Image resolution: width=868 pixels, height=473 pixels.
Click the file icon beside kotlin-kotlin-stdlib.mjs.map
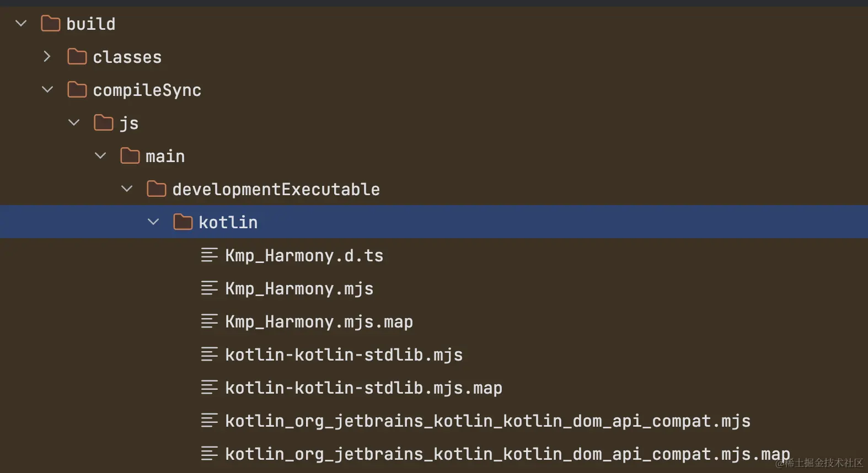[x=209, y=388]
